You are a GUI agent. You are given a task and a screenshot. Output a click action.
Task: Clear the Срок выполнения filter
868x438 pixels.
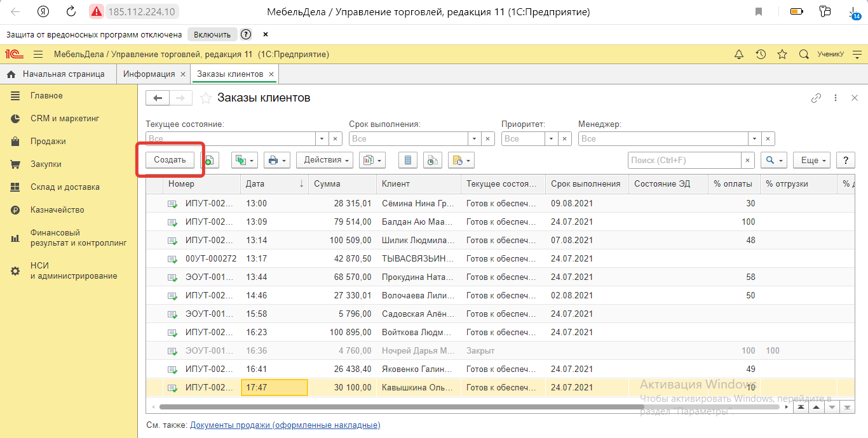pos(488,138)
